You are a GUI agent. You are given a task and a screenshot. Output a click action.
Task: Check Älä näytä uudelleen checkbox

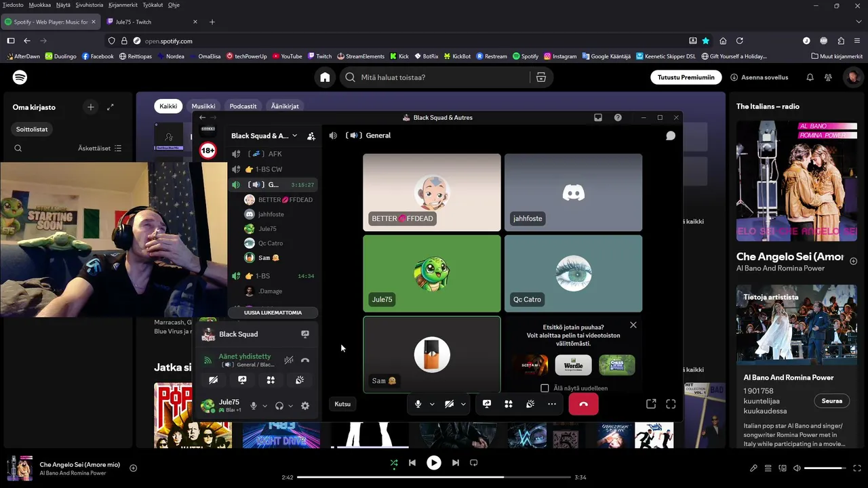click(x=545, y=388)
